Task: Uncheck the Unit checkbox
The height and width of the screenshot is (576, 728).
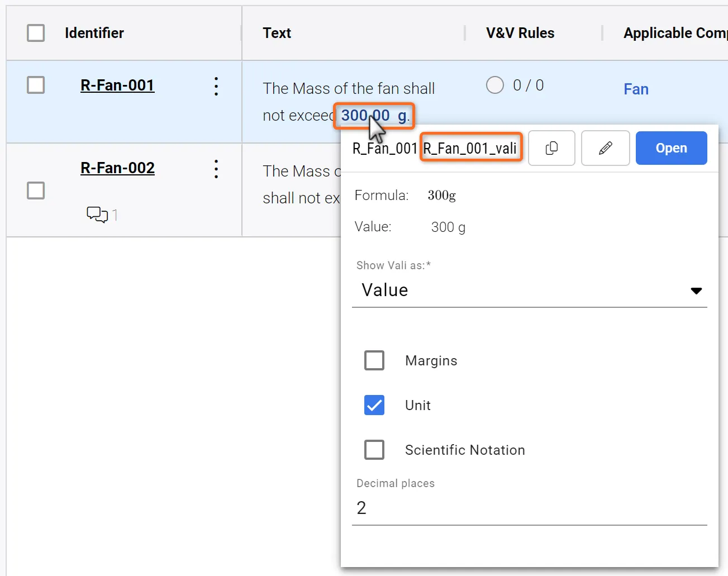Action: pyautogui.click(x=374, y=405)
